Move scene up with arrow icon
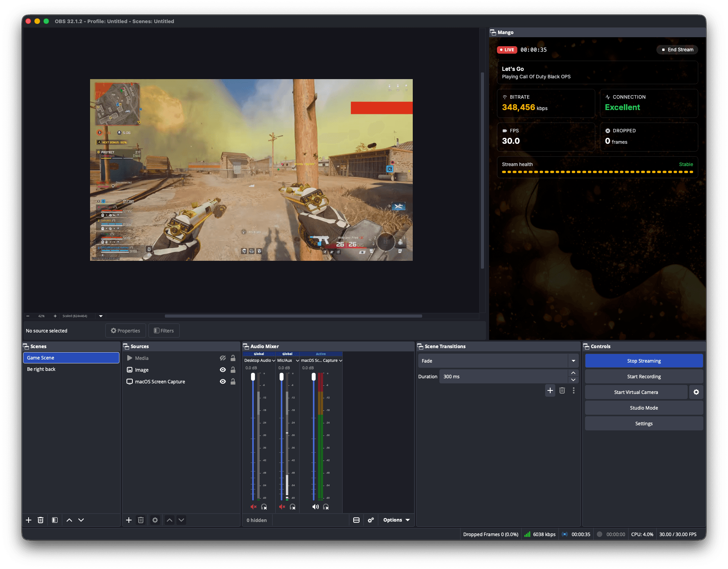The width and height of the screenshot is (728, 569). tap(69, 520)
